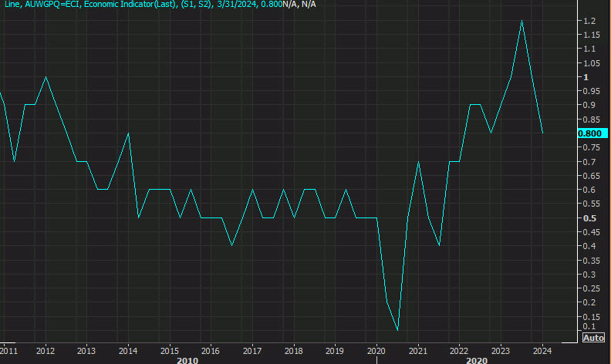
Task: Click the line's peak at 1.2 in 2023
Action: coord(522,21)
